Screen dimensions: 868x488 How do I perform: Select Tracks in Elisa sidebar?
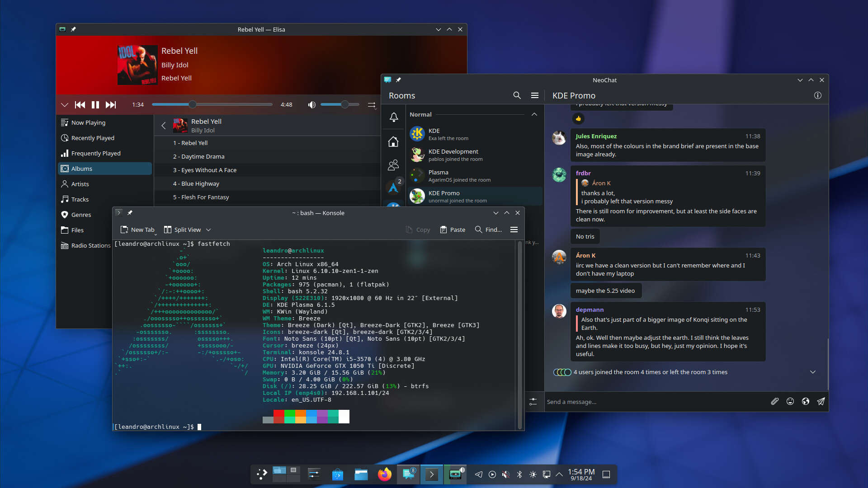pos(105,199)
